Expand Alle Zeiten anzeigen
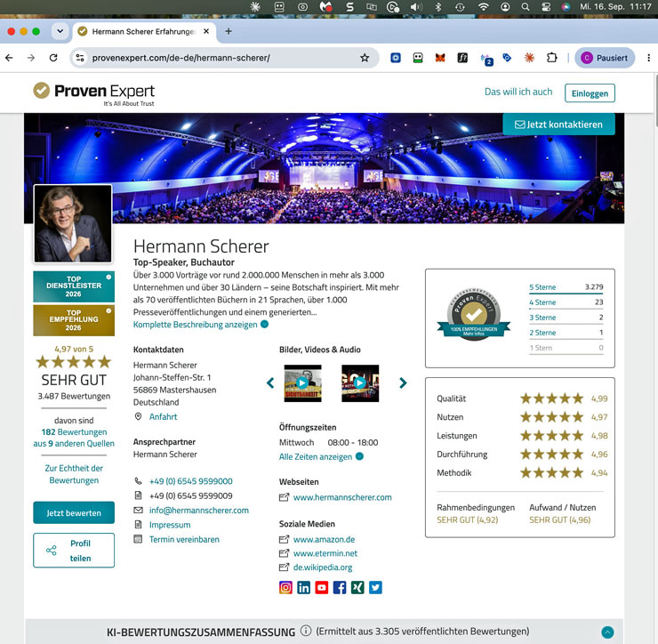658x644 pixels. pos(321,457)
